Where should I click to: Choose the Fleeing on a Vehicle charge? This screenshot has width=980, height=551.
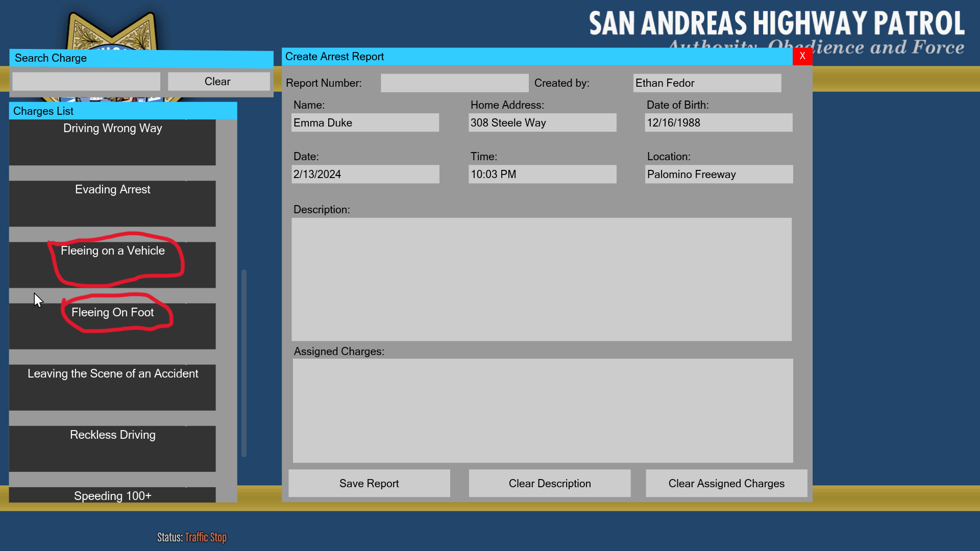point(112,264)
